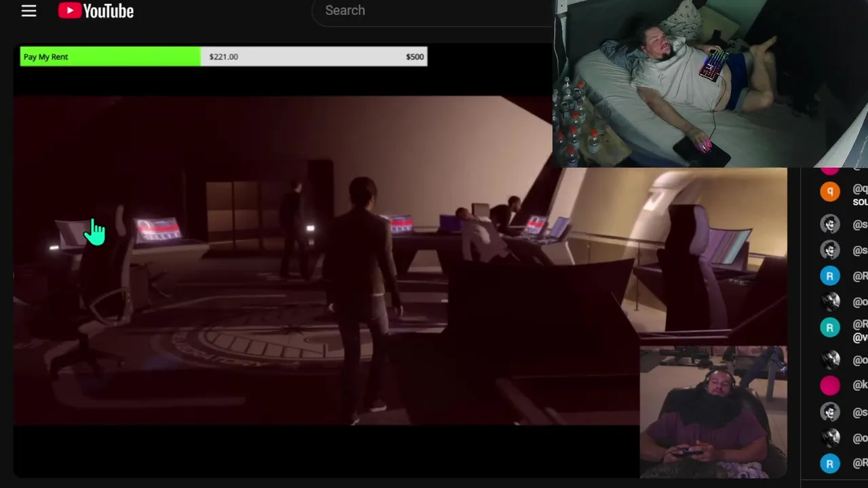Open the YouTube hamburger guide menu
This screenshot has width=868, height=488.
[x=28, y=11]
